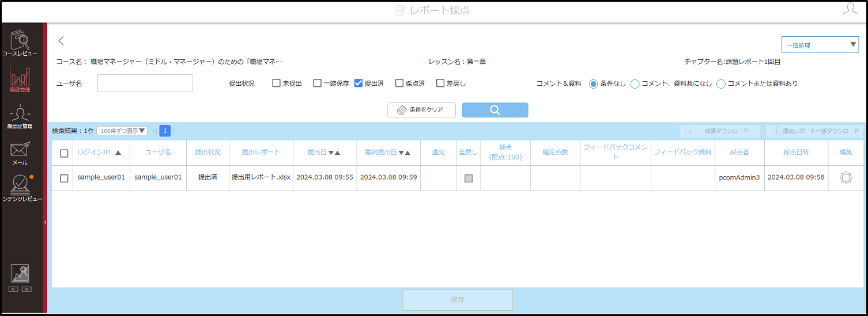
Task: Click page 1 pagination button
Action: (x=165, y=131)
